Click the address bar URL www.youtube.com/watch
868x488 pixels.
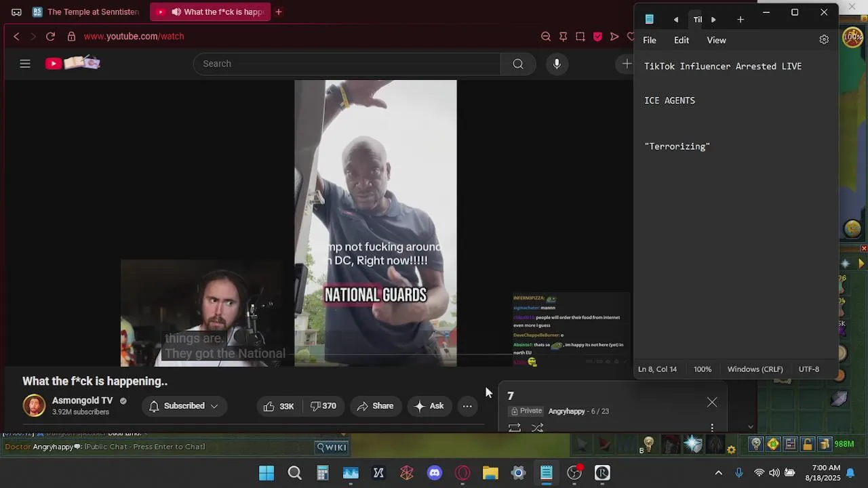coord(134,37)
